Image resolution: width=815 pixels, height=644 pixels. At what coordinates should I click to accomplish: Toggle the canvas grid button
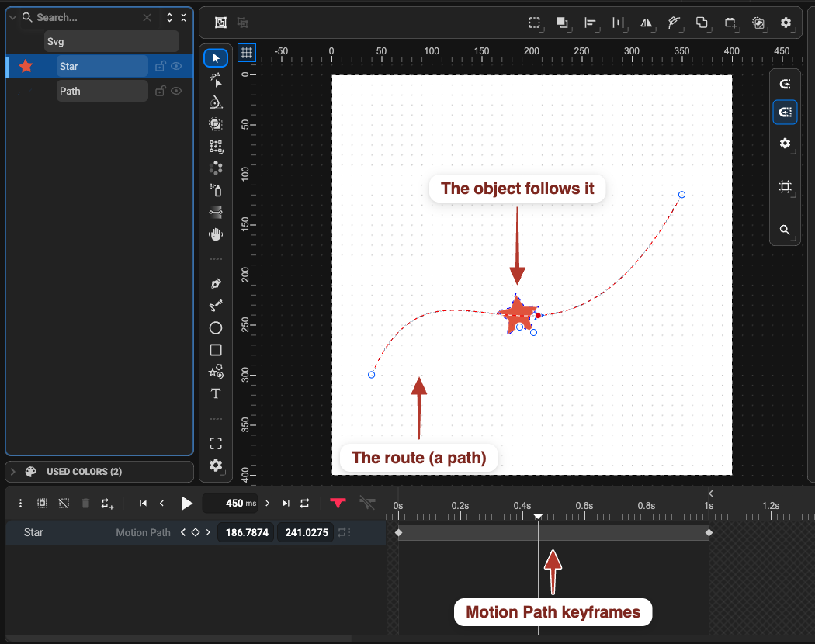point(246,53)
